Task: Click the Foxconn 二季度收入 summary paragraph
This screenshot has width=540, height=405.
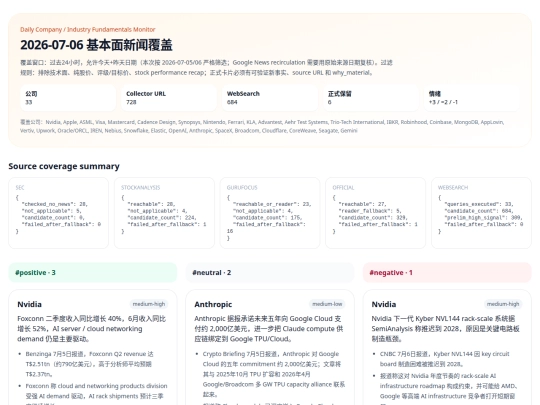Action: [92, 329]
